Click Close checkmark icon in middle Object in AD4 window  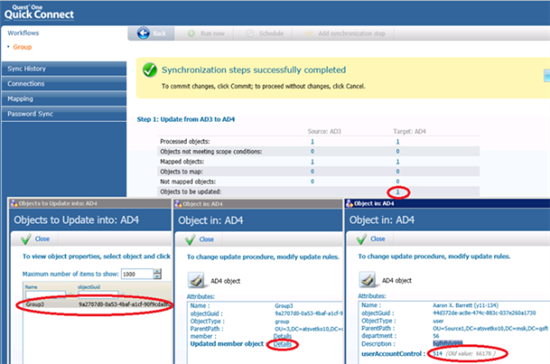tap(190, 240)
